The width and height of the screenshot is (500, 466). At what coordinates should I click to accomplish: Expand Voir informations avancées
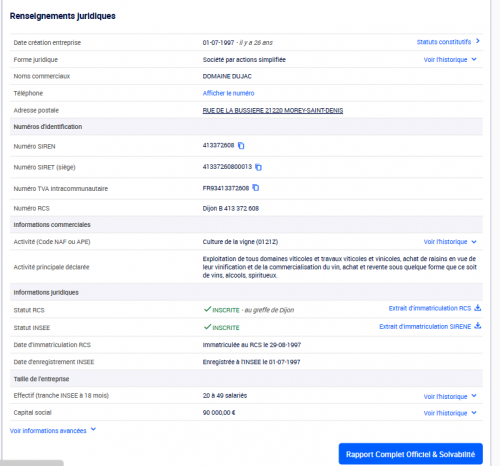click(x=48, y=431)
